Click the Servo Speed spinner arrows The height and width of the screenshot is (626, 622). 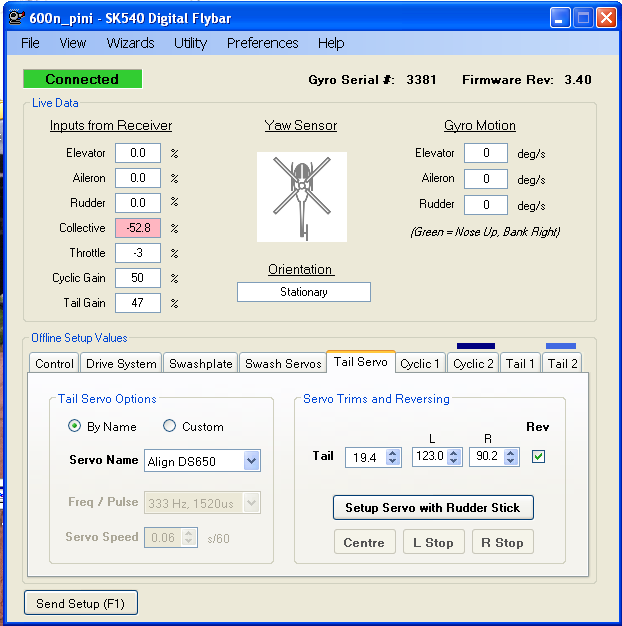[188, 537]
